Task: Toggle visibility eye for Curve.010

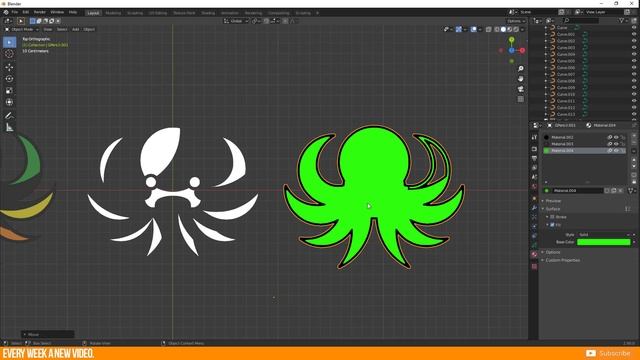Action: click(x=634, y=94)
